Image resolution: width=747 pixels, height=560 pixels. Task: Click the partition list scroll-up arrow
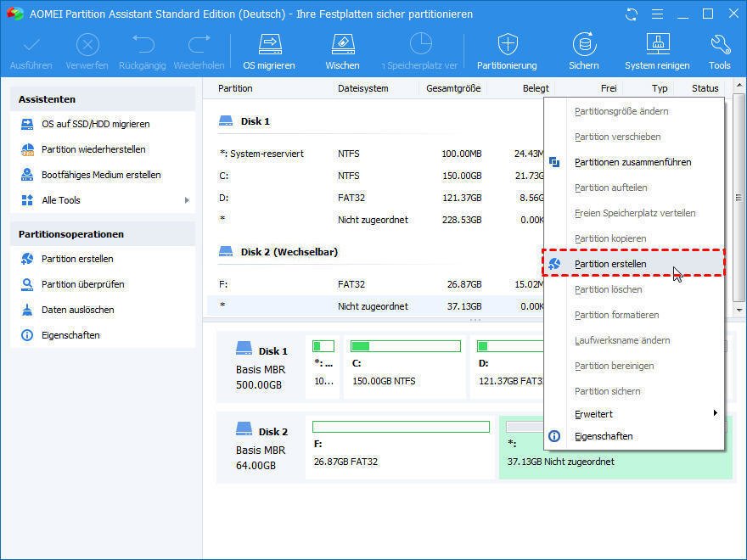pyautogui.click(x=739, y=87)
